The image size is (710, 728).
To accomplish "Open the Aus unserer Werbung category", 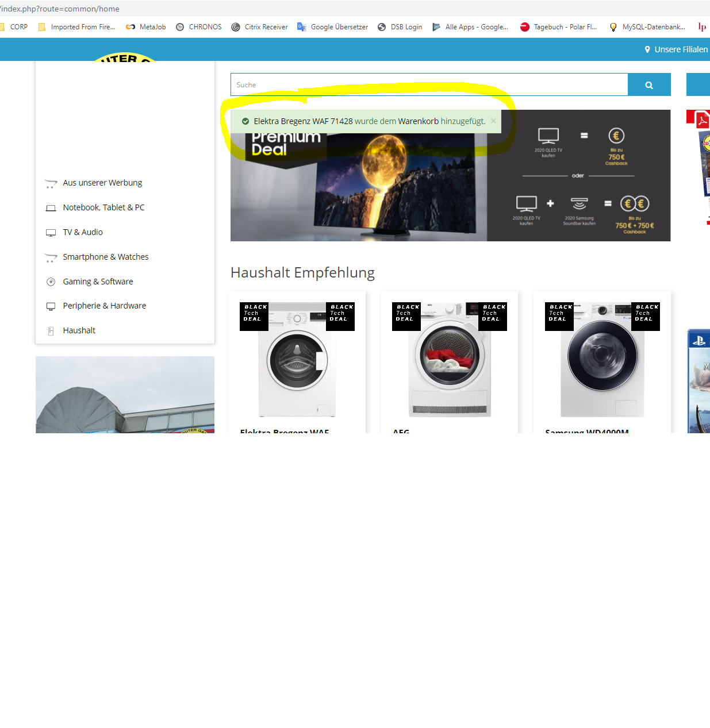I will (x=102, y=183).
